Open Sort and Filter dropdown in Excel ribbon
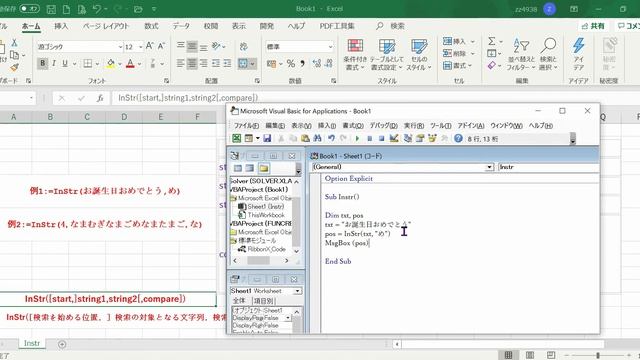Screen dimensions: 640x360 (521, 56)
